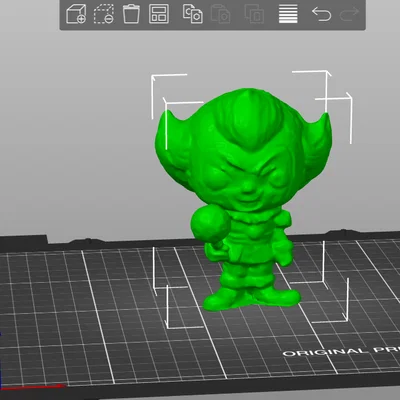Open Variable layer height striped icon
The image size is (400, 400).
(x=288, y=14)
